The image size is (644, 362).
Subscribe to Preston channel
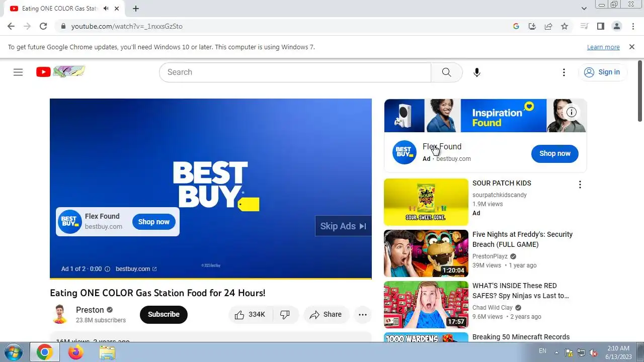pyautogui.click(x=164, y=314)
